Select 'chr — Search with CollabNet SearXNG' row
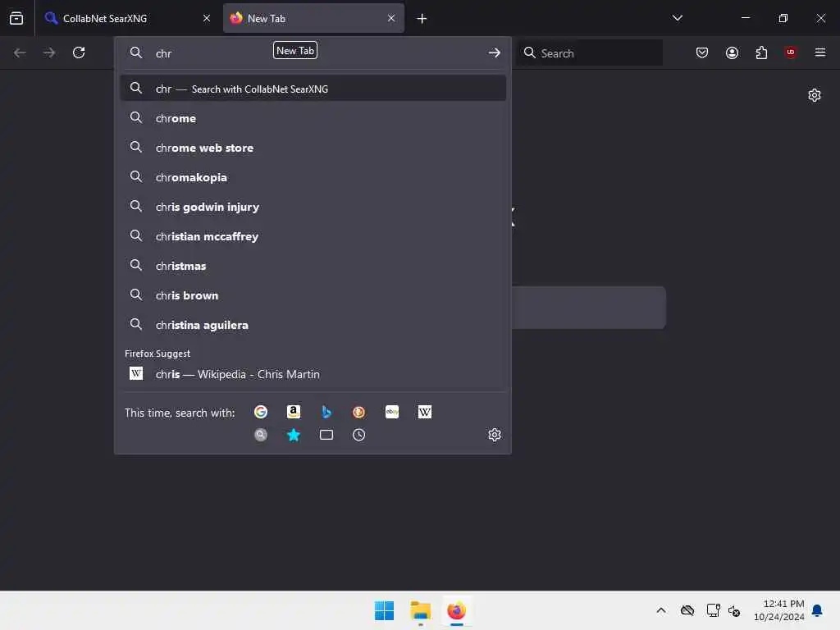 [313, 89]
